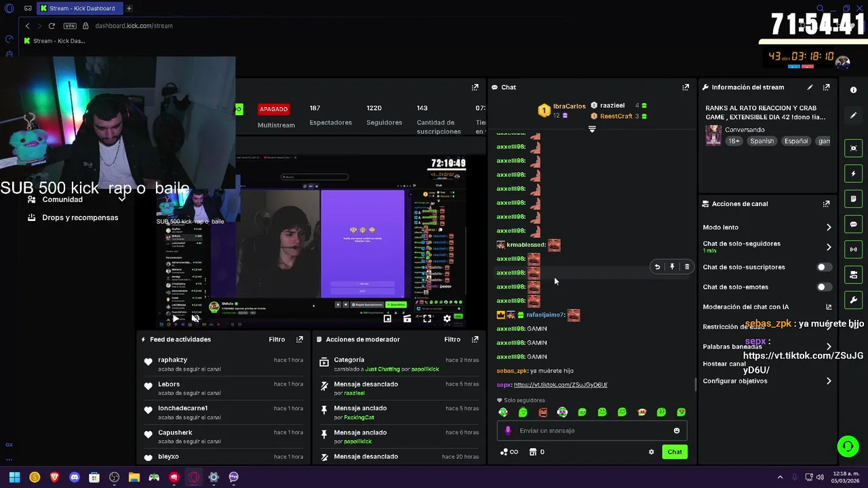Open Filtro in Acciones de moderador

(x=452, y=340)
